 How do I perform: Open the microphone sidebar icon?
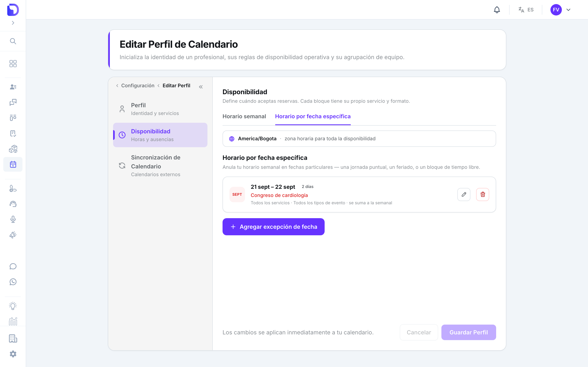click(13, 219)
